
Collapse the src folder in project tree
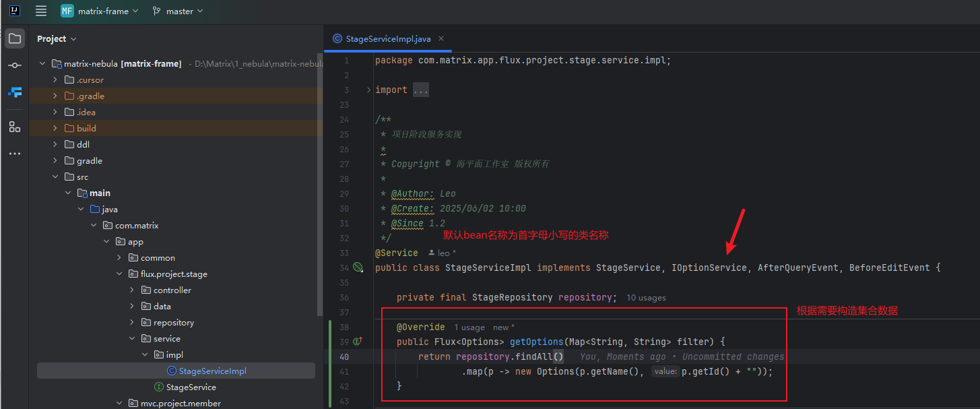[x=55, y=177]
